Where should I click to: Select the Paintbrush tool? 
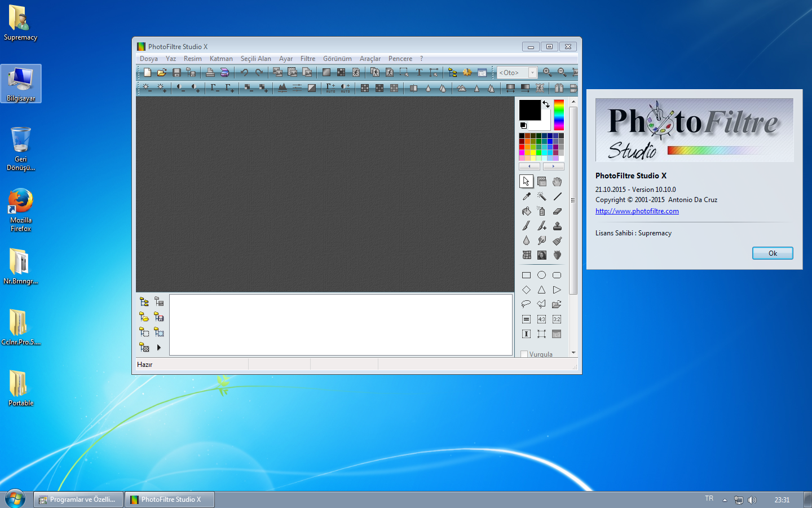526,226
